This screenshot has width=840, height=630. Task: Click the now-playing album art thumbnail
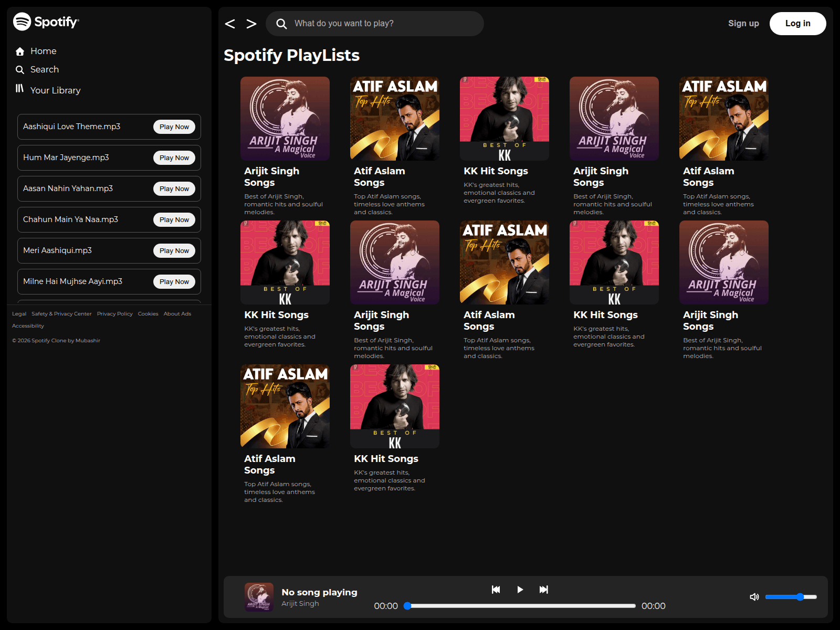click(x=259, y=597)
